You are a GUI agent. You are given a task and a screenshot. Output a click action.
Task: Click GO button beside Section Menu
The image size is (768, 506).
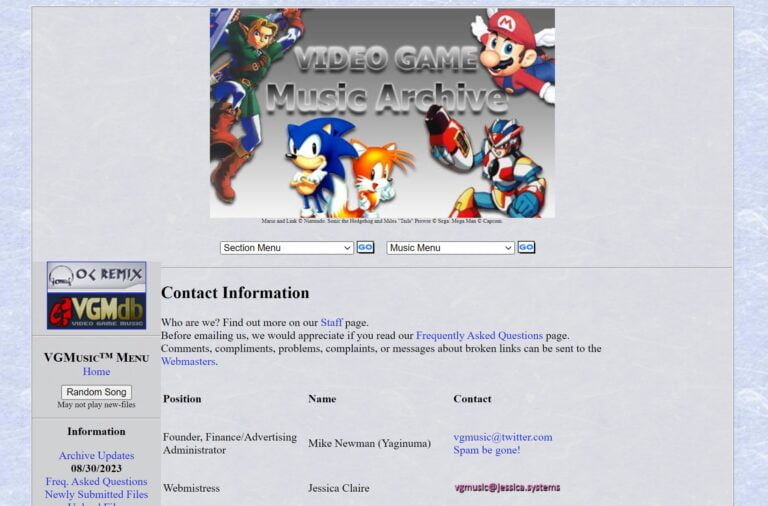click(x=365, y=247)
